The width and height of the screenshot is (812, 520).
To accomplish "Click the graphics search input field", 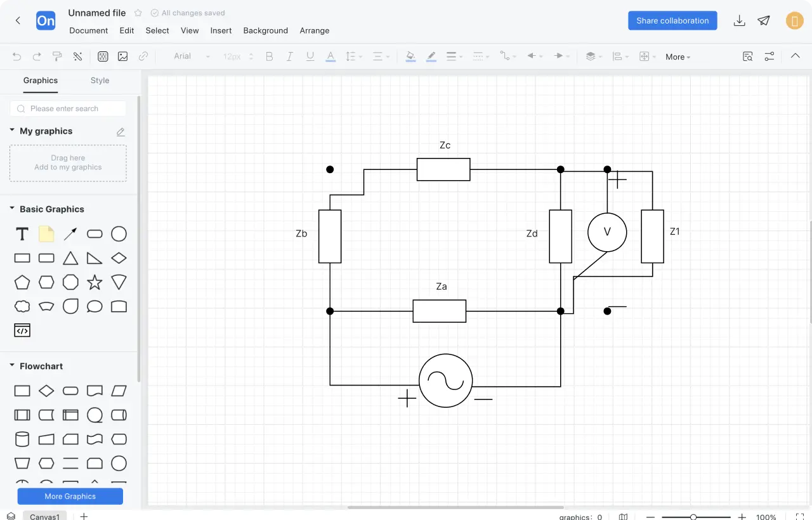I will pos(69,108).
